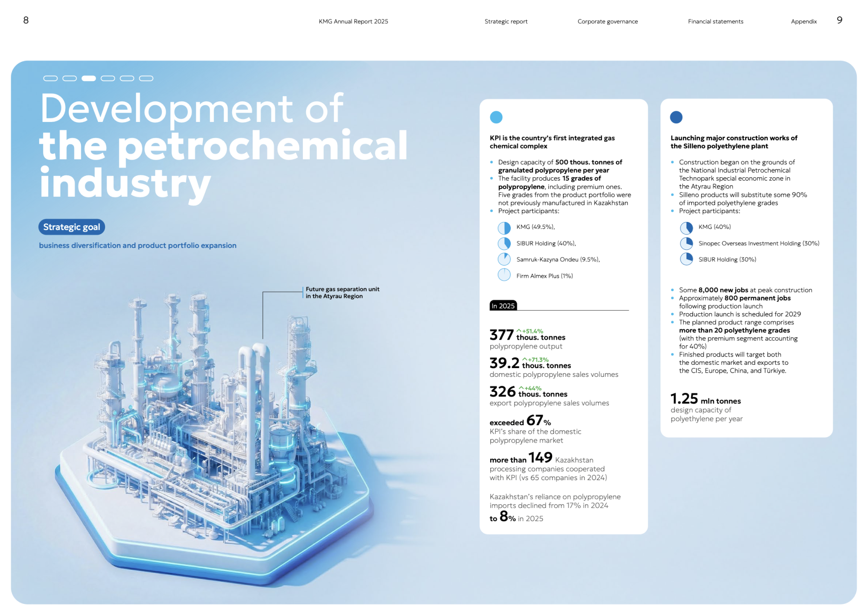The width and height of the screenshot is (867, 616).
Task: Click 'Project participants:' in the Silleno card
Action: click(709, 211)
